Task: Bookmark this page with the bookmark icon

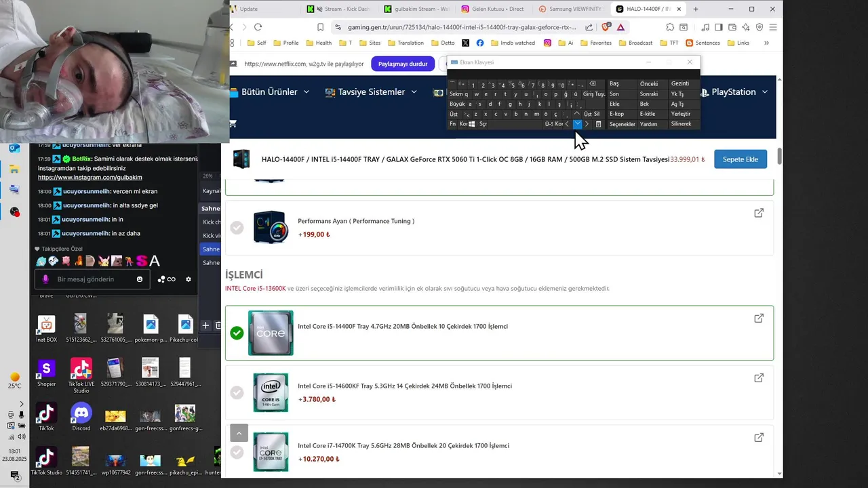Action: 320,27
